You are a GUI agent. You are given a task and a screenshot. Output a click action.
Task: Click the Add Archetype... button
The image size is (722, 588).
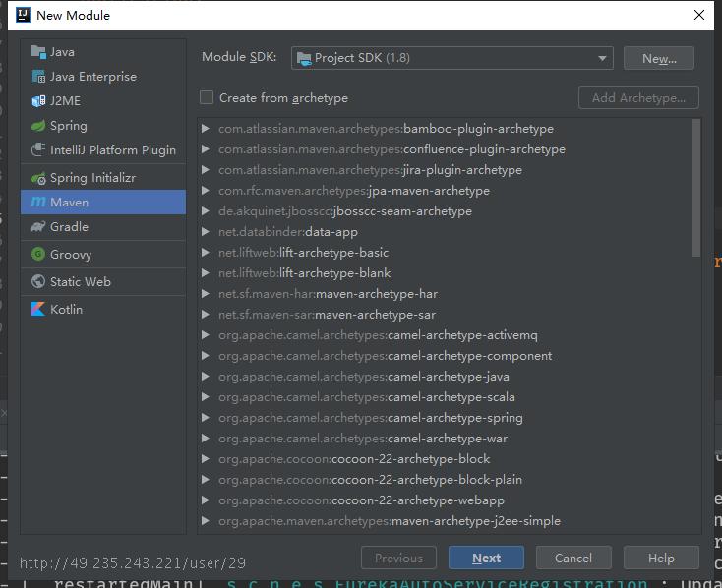(638, 97)
